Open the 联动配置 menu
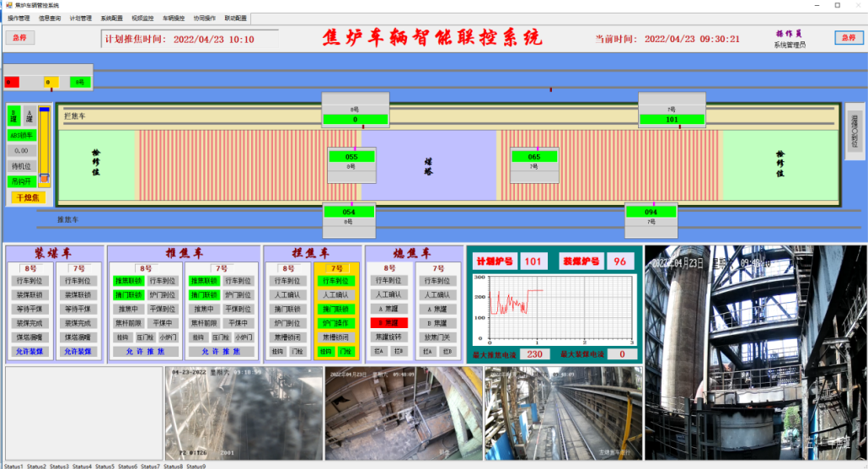This screenshot has height=469, width=868. coord(235,19)
